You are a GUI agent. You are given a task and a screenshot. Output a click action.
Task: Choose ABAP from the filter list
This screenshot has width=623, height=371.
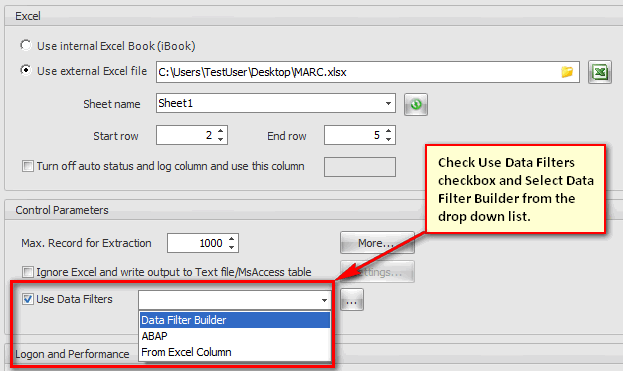click(235, 336)
